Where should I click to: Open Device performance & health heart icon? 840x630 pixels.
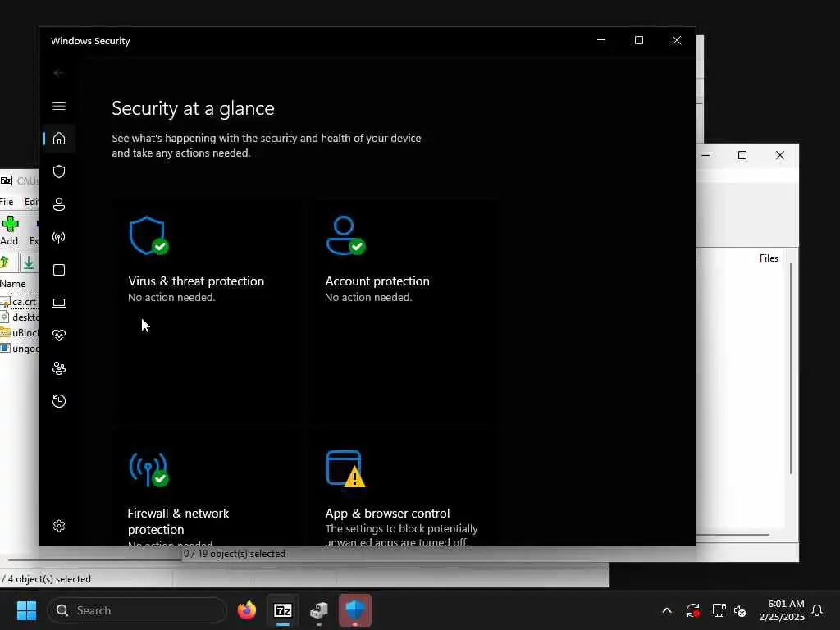pos(59,336)
